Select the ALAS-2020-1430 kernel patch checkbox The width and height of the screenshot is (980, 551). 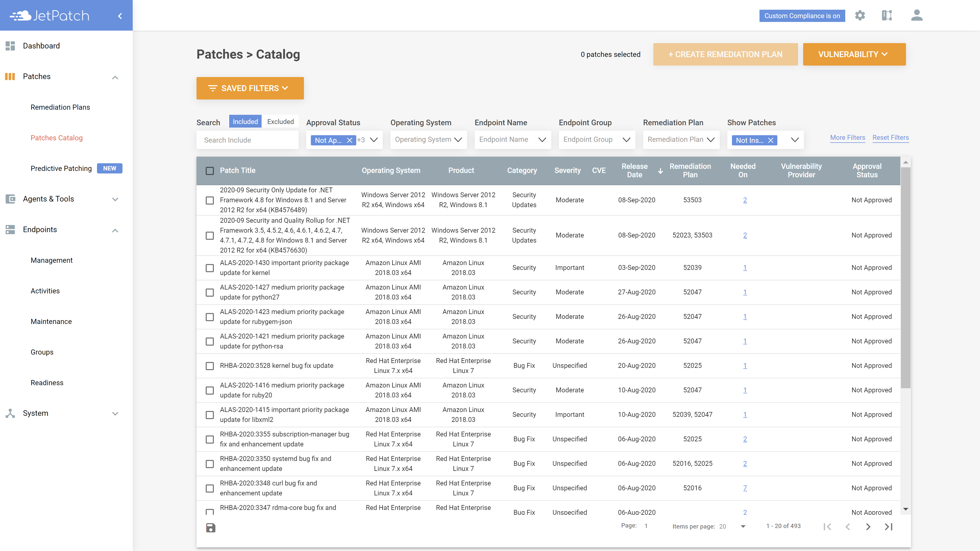210,268
